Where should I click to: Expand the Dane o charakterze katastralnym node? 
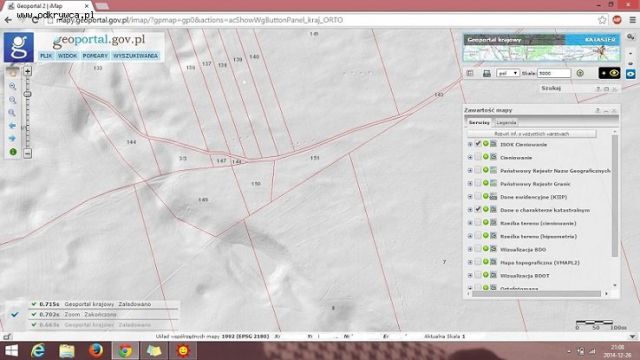[470, 210]
